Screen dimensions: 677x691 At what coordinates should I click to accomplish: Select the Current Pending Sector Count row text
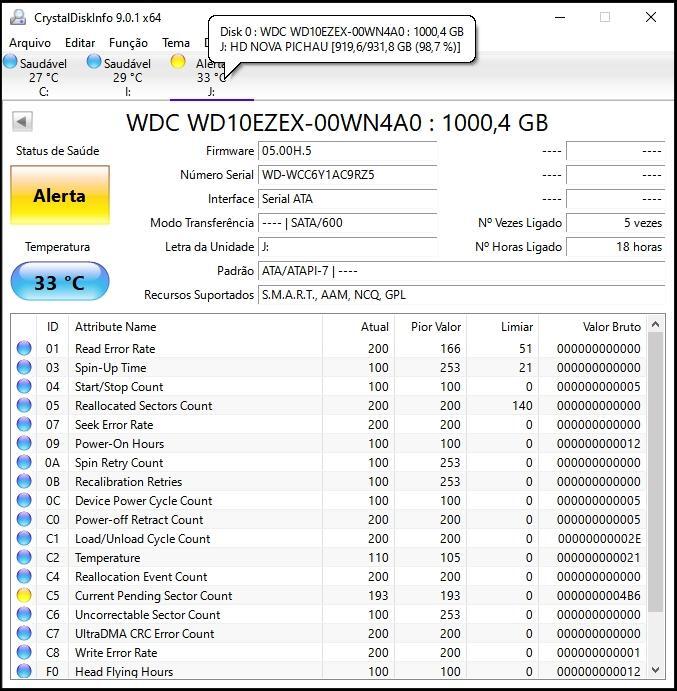(153, 595)
